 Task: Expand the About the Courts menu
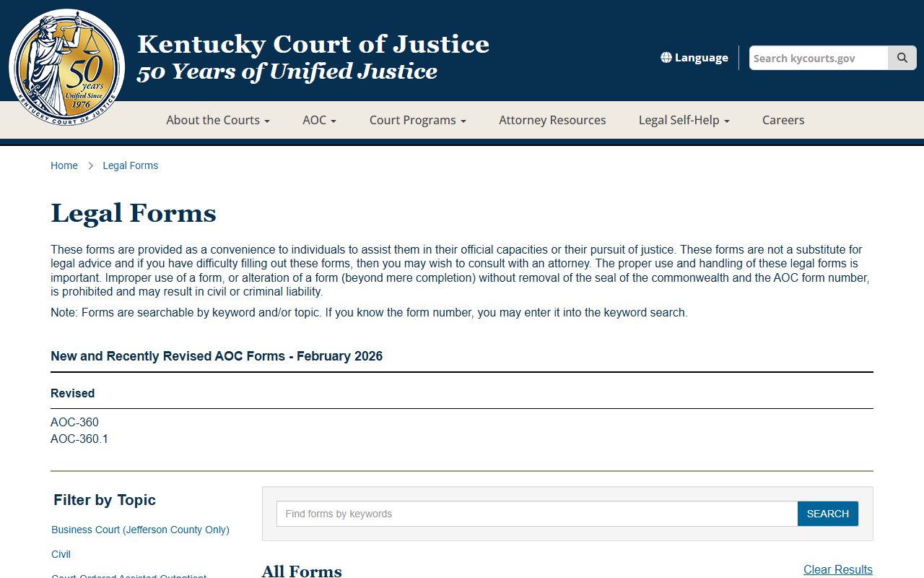click(x=218, y=120)
